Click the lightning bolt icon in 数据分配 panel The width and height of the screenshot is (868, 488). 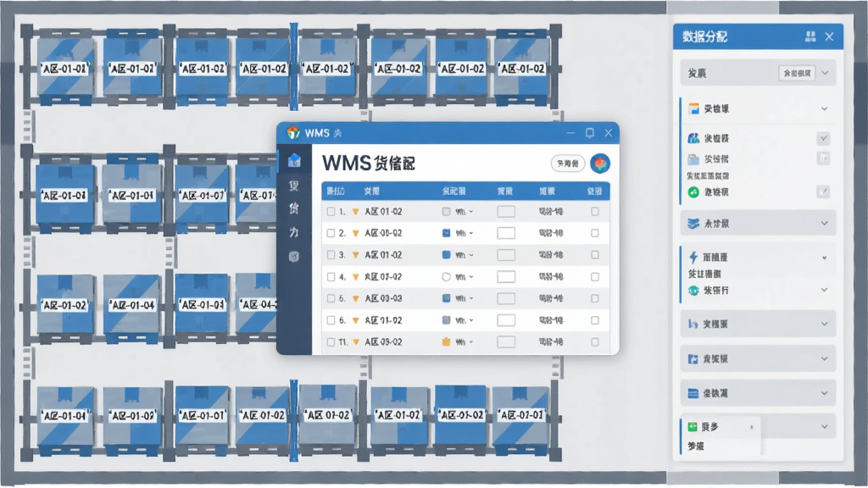point(693,257)
